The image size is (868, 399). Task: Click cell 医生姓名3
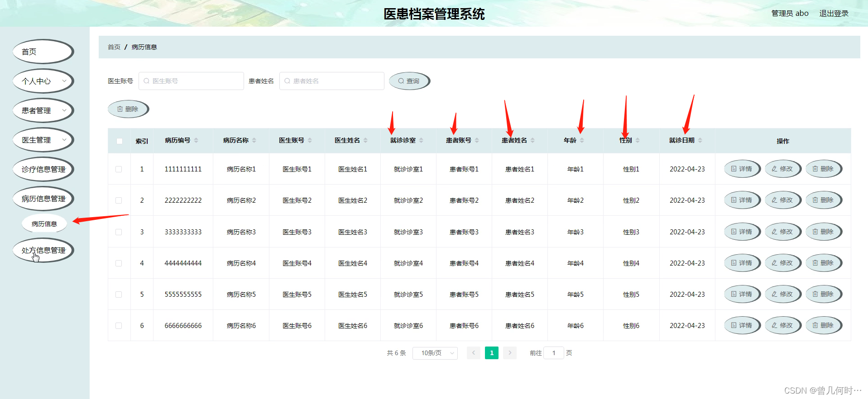[353, 232]
